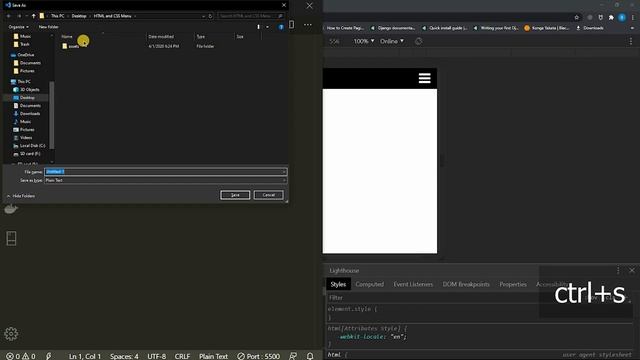Click the errors and warnings status indicator
The width and height of the screenshot is (640, 360).
21,356
